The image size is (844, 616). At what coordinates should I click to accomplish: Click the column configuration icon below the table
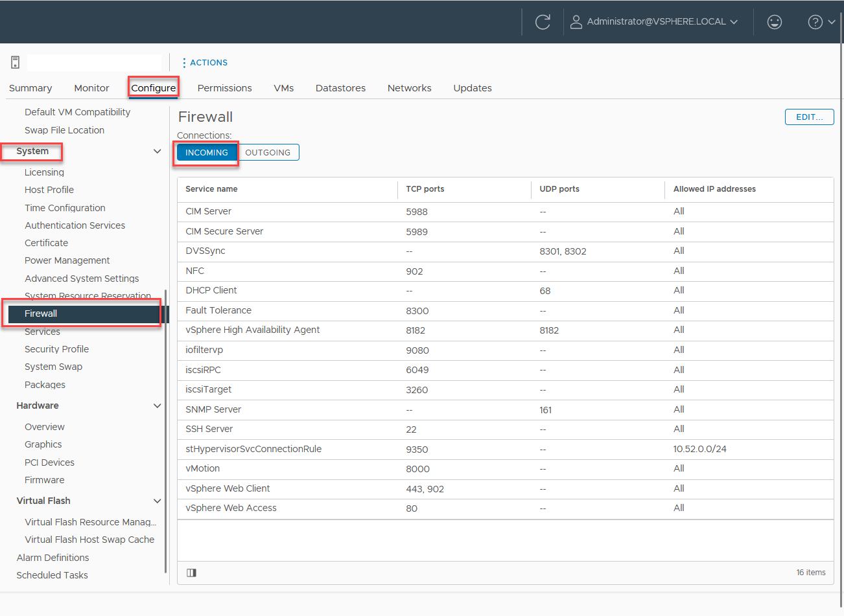191,573
